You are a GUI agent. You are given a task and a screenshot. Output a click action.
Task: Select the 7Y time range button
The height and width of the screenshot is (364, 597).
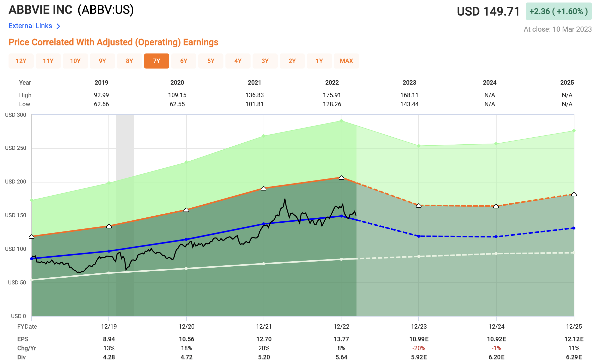coord(156,61)
